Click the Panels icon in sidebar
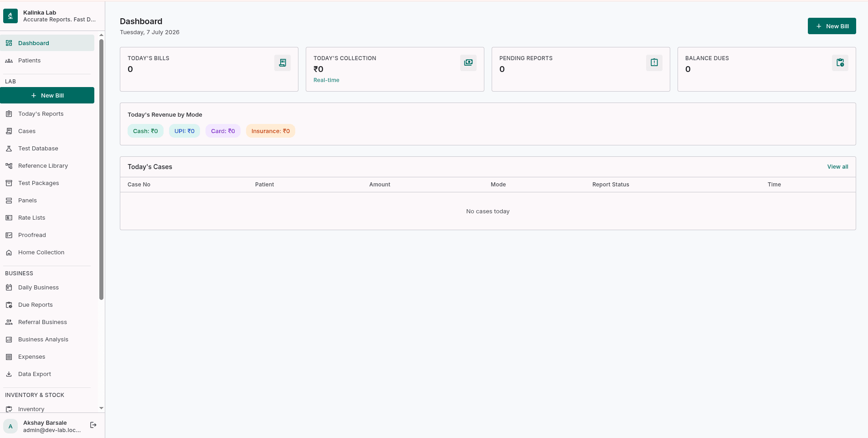Image resolution: width=868 pixels, height=438 pixels. click(9, 200)
